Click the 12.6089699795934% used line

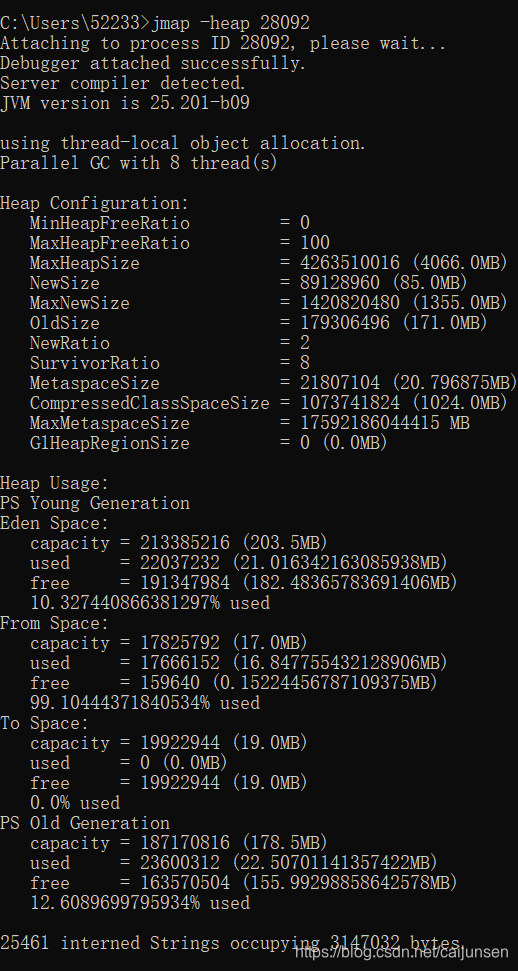click(140, 903)
